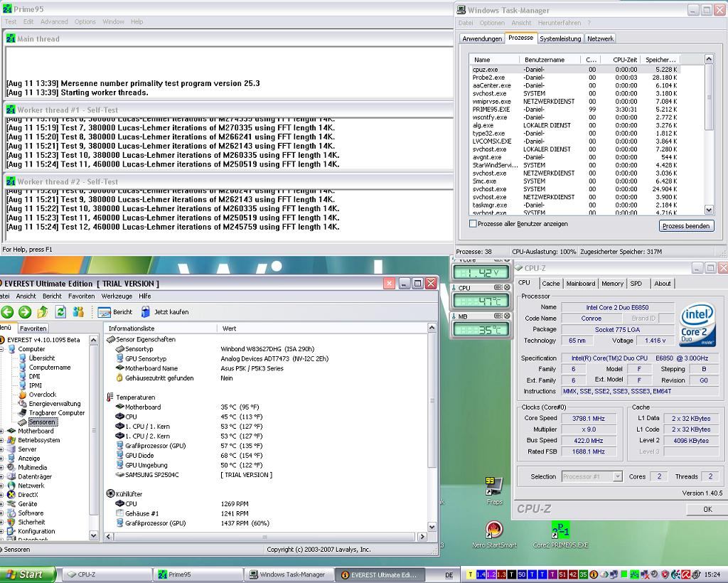Click the Worker thread #1 window icon
The image size is (728, 583).
click(11, 110)
